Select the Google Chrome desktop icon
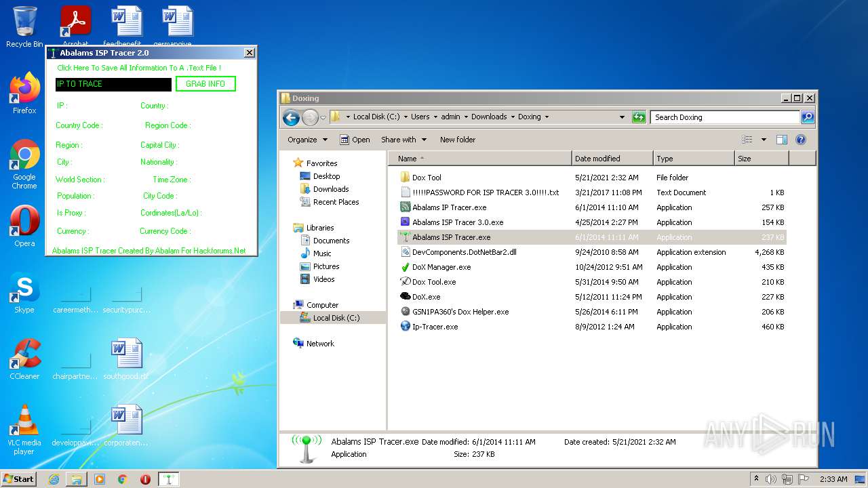This screenshot has height=488, width=868. pos(24,165)
